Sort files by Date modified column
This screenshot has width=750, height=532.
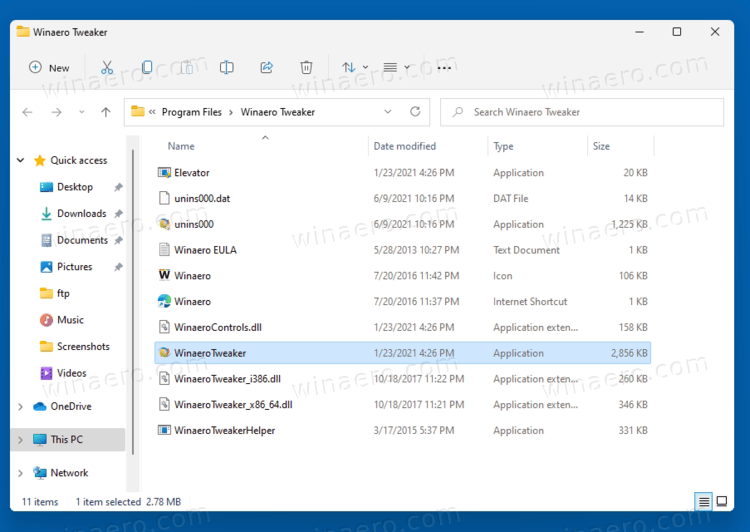[405, 146]
